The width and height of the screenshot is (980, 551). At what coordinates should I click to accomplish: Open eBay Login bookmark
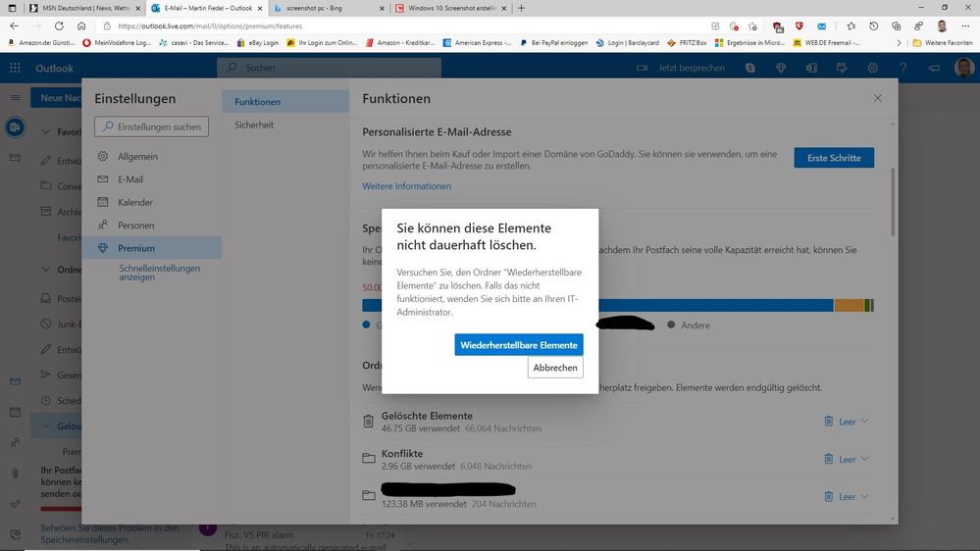(x=257, y=42)
